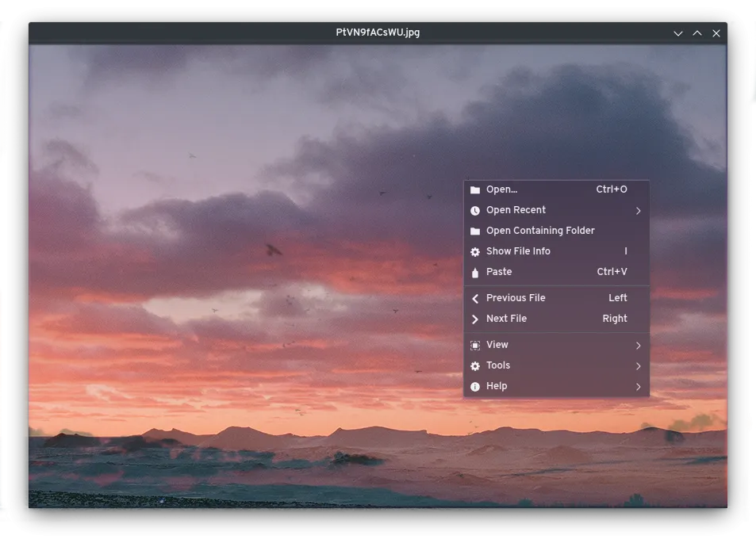
Task: Click the frame icon beside View
Action: (x=475, y=346)
